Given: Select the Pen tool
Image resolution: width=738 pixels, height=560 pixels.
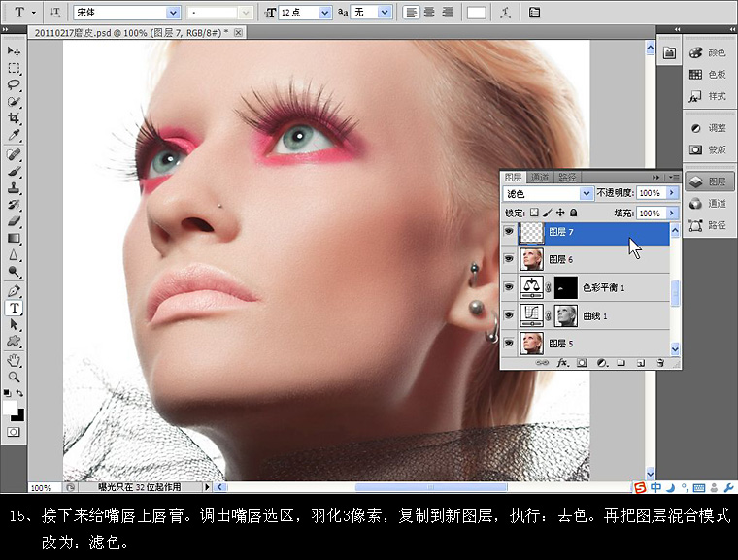Looking at the screenshot, I should pos(14,291).
